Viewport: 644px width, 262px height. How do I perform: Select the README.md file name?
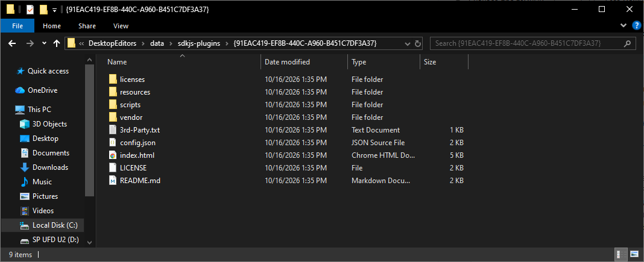tap(140, 181)
